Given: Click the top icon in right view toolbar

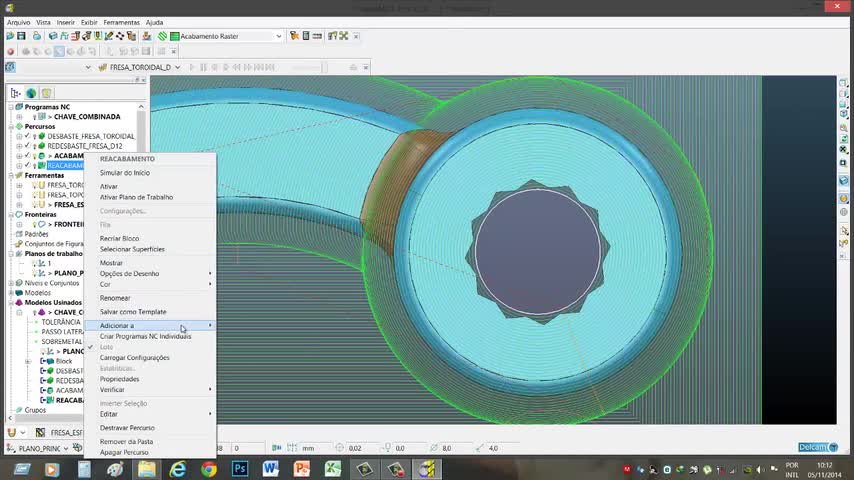Looking at the screenshot, I should click(x=843, y=83).
